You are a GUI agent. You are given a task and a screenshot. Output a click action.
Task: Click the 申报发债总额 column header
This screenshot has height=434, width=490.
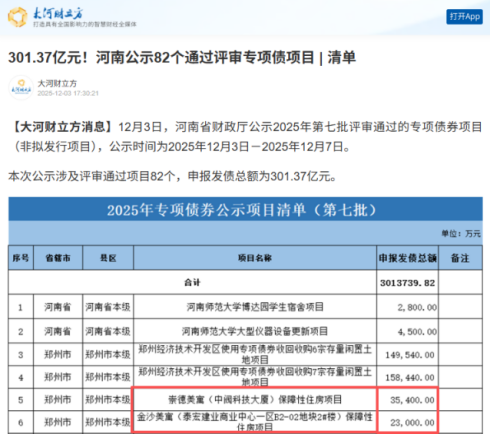[x=408, y=258]
